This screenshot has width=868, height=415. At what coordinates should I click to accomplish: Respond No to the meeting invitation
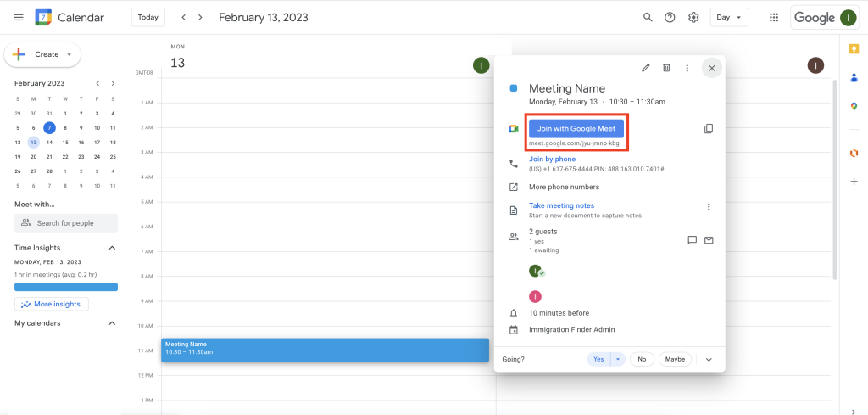coord(642,359)
